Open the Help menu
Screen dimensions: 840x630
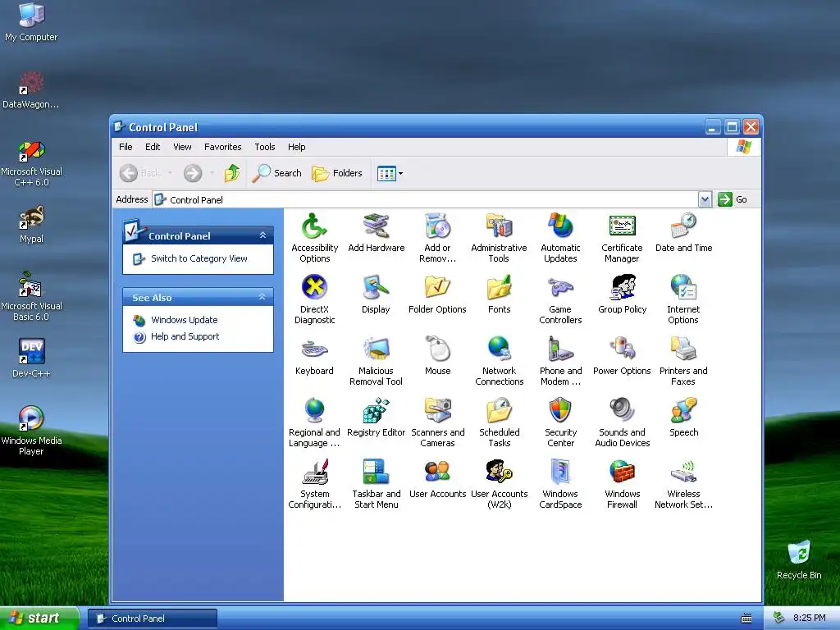pyautogui.click(x=296, y=147)
